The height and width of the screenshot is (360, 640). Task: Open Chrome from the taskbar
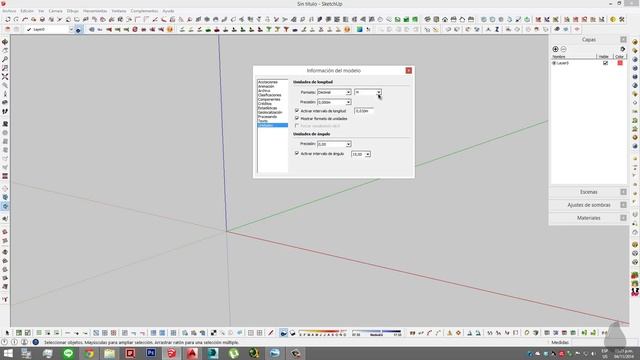(89, 353)
